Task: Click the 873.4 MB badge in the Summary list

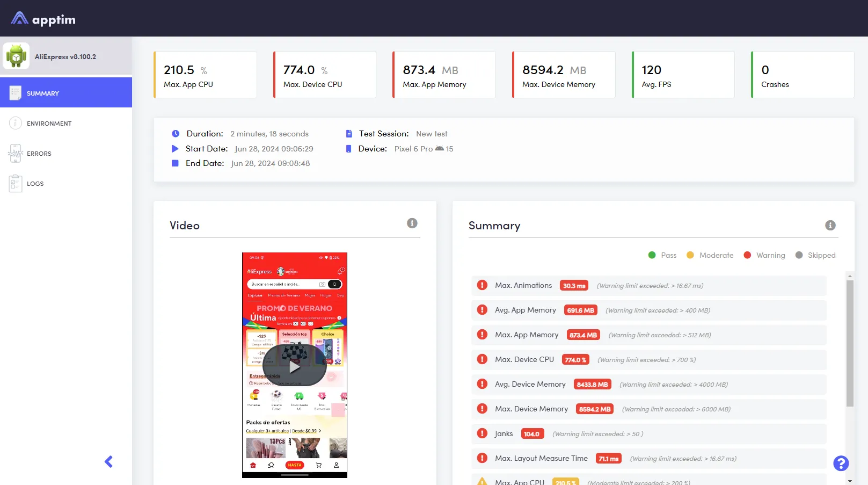Action: pyautogui.click(x=583, y=335)
